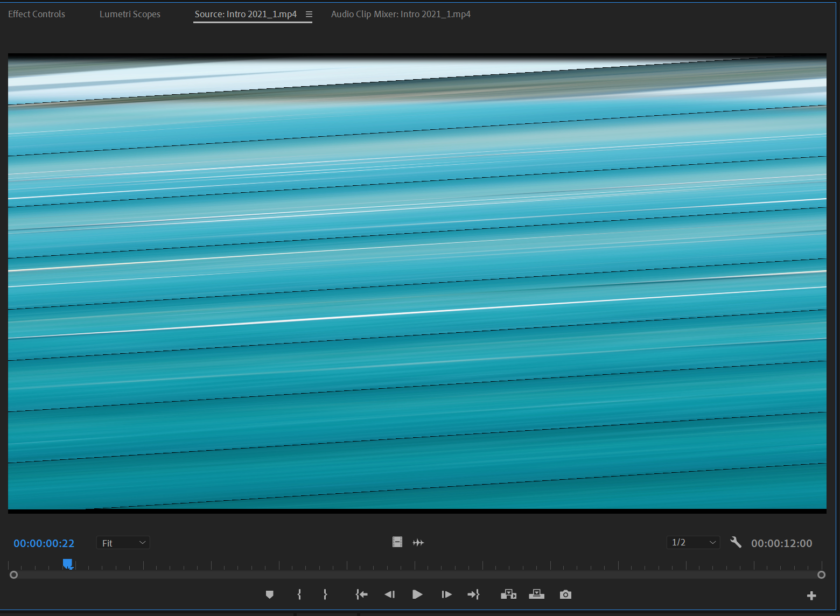Switch to the Effect Controls tab

[x=36, y=14]
